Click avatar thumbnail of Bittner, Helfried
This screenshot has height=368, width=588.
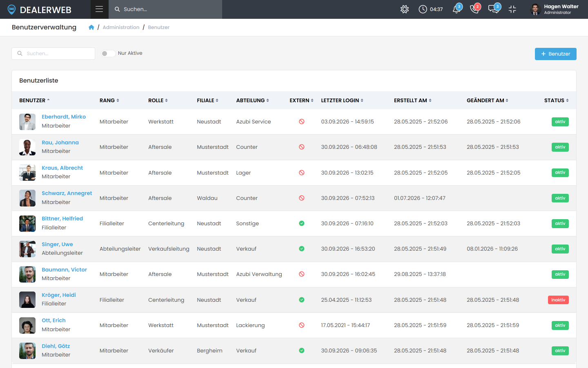coord(27,224)
